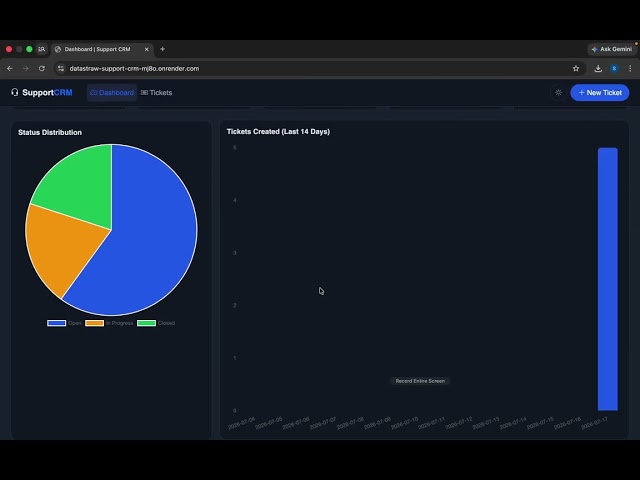Open the Chrome profile avatar
Image resolution: width=640 pixels, height=480 pixels.
point(614,69)
